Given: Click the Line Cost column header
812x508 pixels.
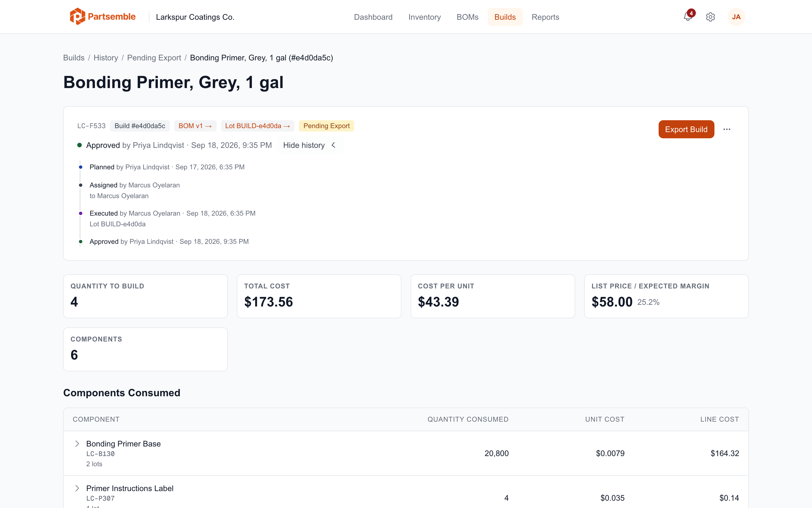Looking at the screenshot, I should pos(720,419).
